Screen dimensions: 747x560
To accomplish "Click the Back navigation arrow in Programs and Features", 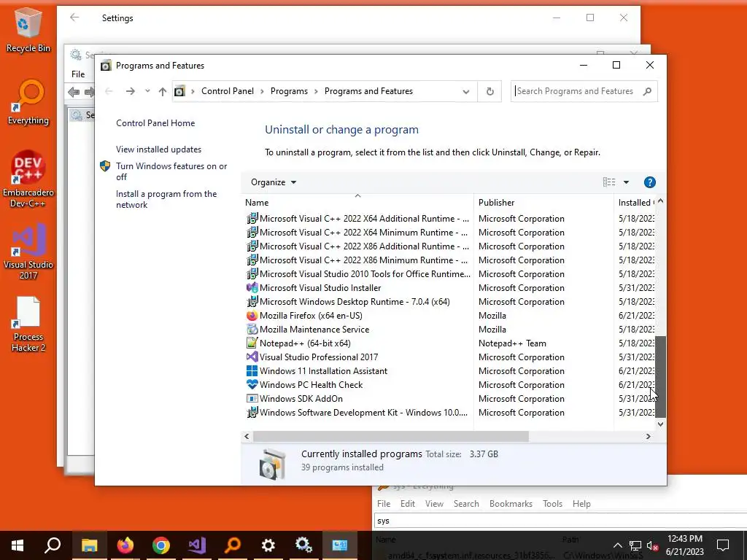I will 109,91.
